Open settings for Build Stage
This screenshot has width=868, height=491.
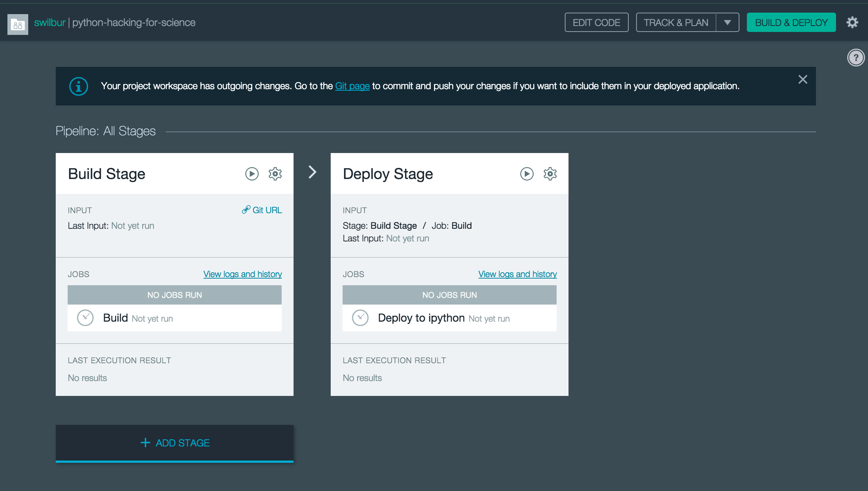coord(274,173)
